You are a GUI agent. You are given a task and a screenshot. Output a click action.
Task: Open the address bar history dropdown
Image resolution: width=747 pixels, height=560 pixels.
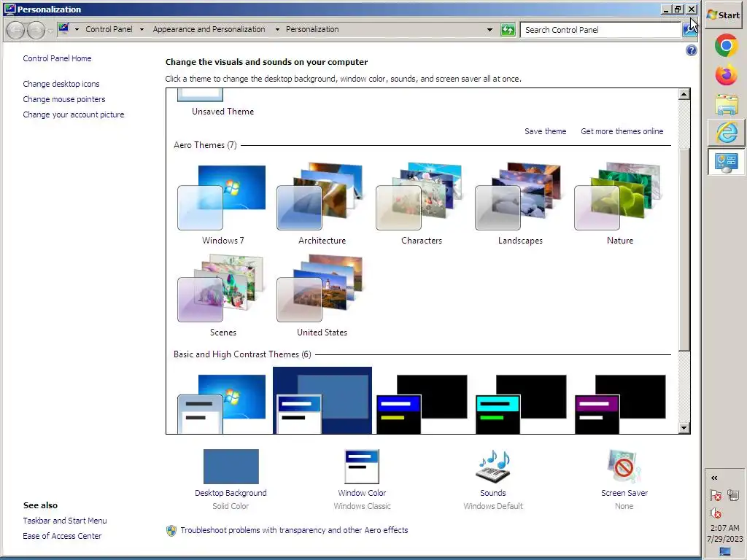[489, 29]
